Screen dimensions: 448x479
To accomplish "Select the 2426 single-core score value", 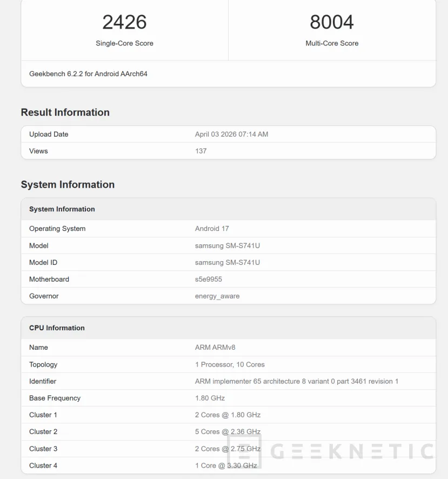I will coord(124,22).
